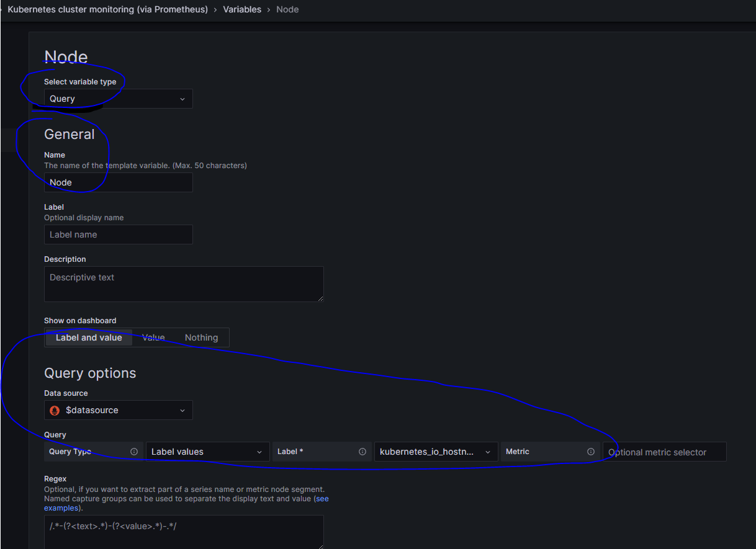Go to the Variables breadcrumb
This screenshot has width=756, height=549.
point(242,9)
